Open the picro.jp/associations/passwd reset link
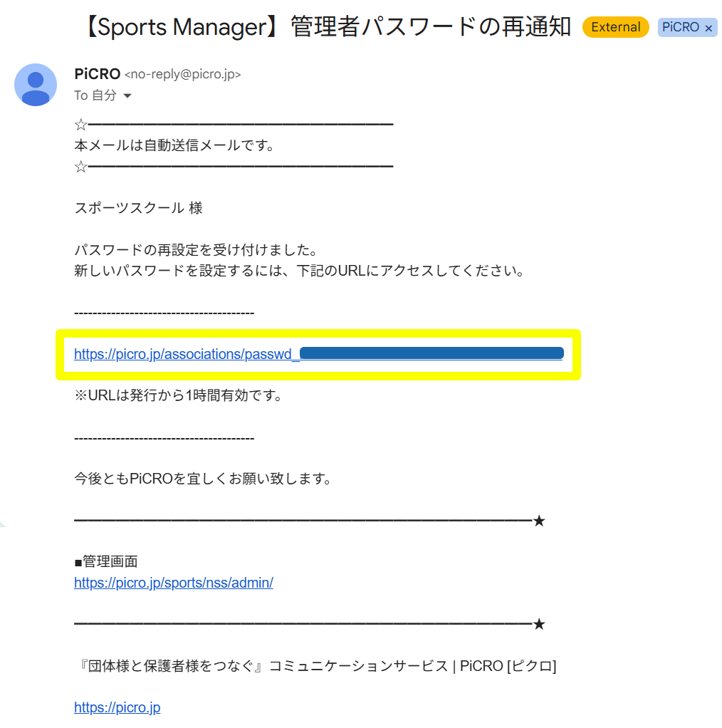Image resolution: width=722 pixels, height=728 pixels. tap(187, 354)
